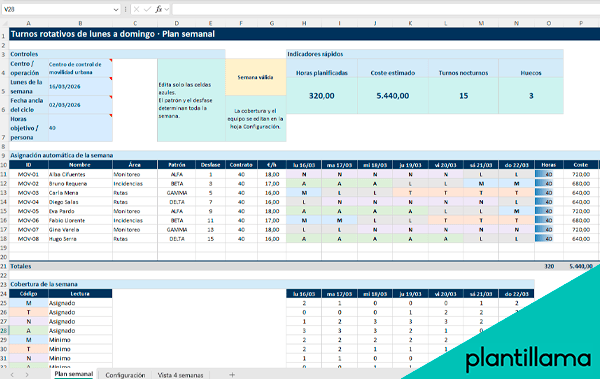Viewport: 600px width, 379px height.
Task: Click the confirm entry checkmark icon
Action: [x=148, y=9]
